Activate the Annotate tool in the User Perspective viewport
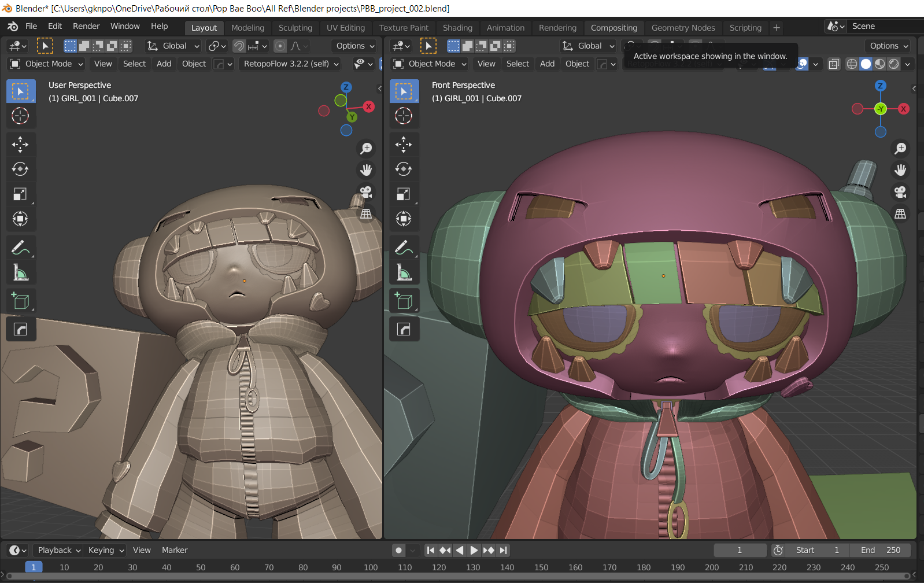The height and width of the screenshot is (583, 924). click(20, 248)
